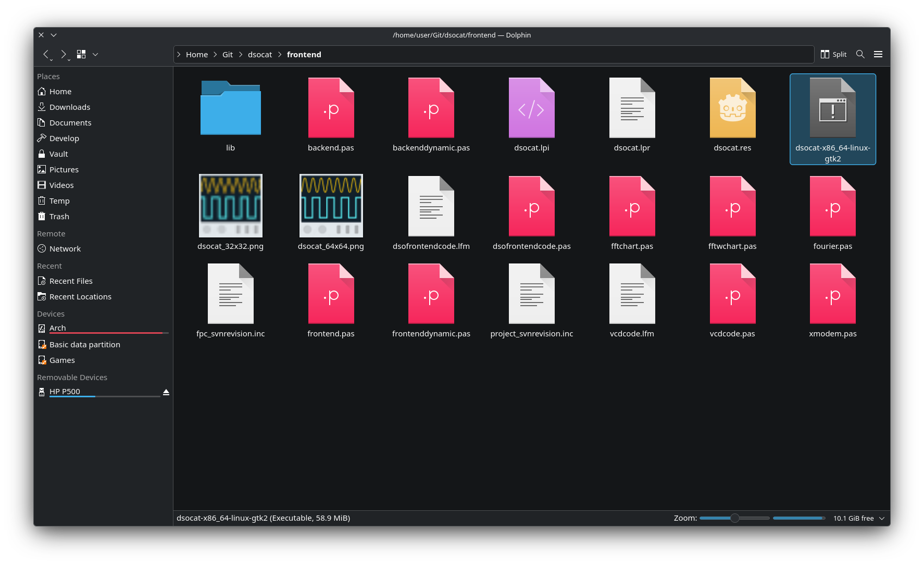
Task: Expand the chevron before Home breadcrumb
Action: [179, 55]
